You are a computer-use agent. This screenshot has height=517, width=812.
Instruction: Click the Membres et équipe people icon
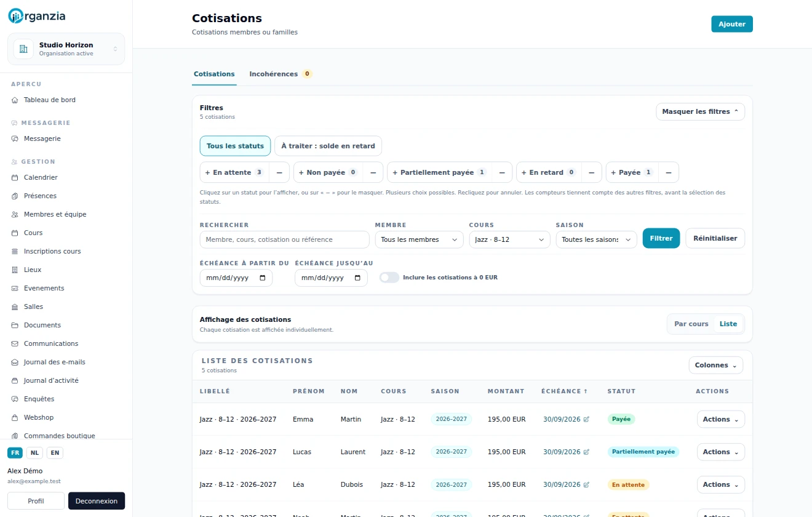click(x=15, y=214)
